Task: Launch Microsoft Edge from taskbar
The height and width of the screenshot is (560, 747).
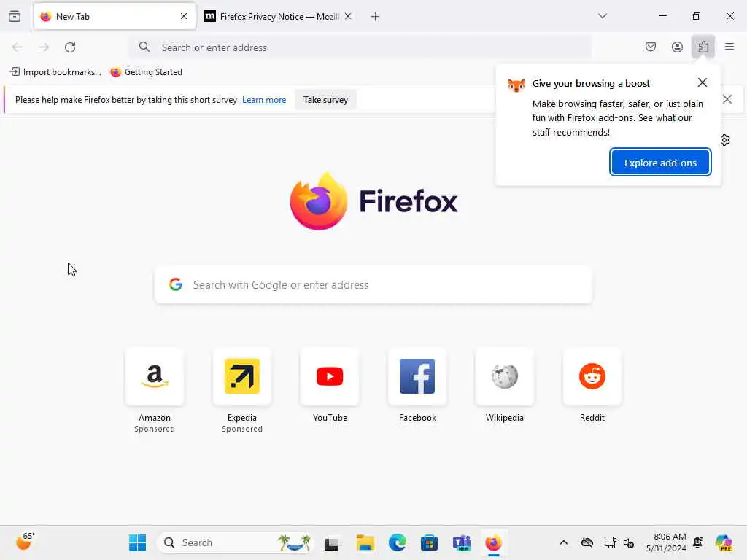Action: [x=398, y=542]
